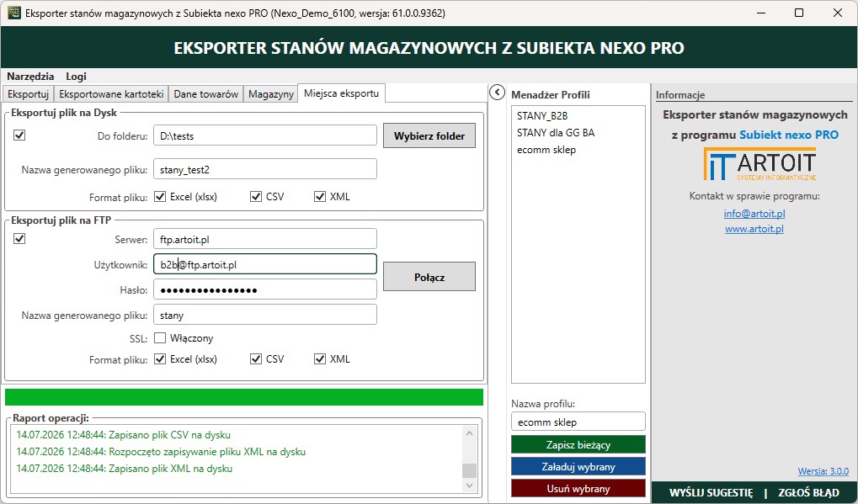Select the Miejsca eksportu tab

point(342,93)
